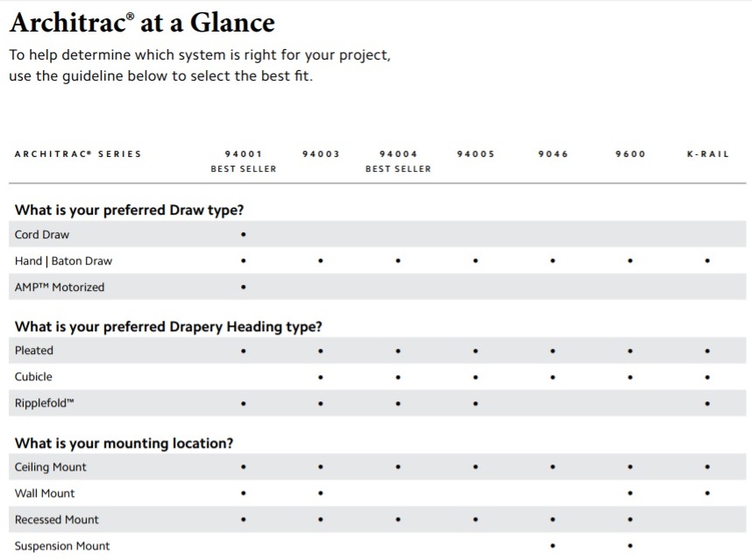Click the 9046 series column header
The width and height of the screenshot is (752, 560).
(x=553, y=154)
